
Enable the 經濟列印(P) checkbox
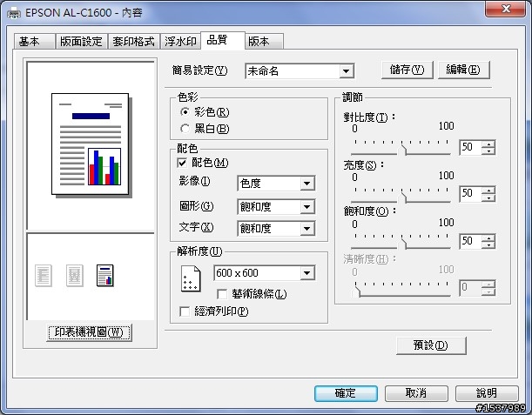pyautogui.click(x=185, y=311)
